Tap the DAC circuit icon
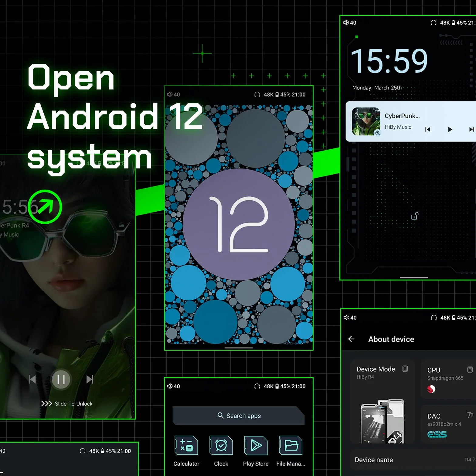This screenshot has height=476, width=476. click(x=470, y=415)
